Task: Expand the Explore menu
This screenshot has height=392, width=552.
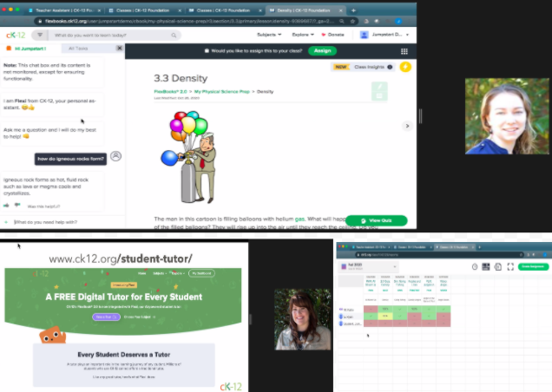Action: pos(303,35)
